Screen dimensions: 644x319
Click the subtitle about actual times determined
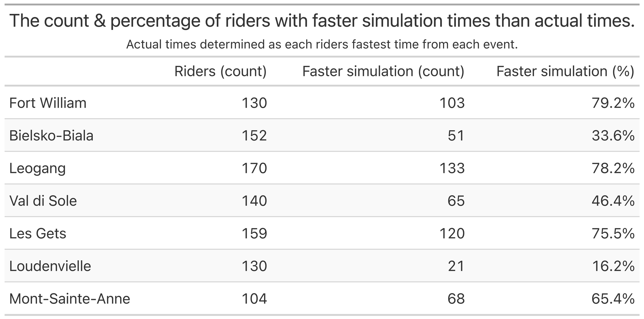tap(322, 44)
